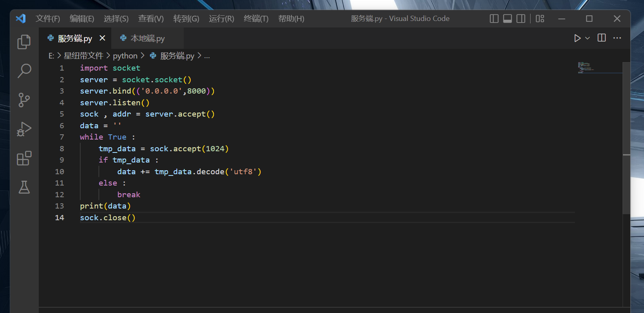The width and height of the screenshot is (644, 313).
Task: Click "tmp_data.decode('utf8')" expression
Action: pyautogui.click(x=208, y=172)
